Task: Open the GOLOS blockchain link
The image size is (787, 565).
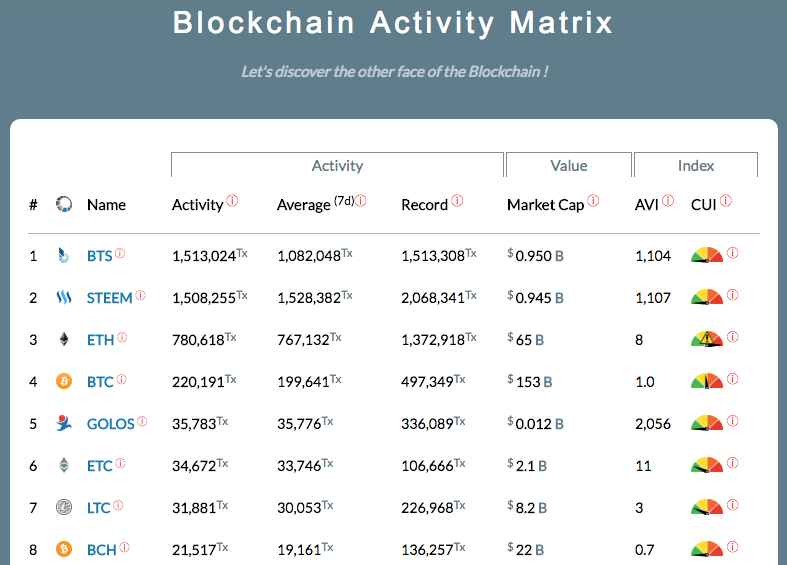Action: 110,424
